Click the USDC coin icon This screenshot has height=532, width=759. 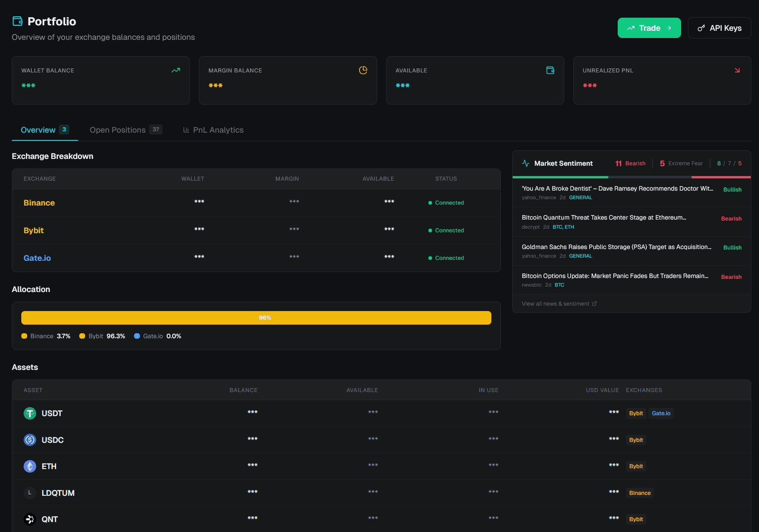[x=30, y=440]
